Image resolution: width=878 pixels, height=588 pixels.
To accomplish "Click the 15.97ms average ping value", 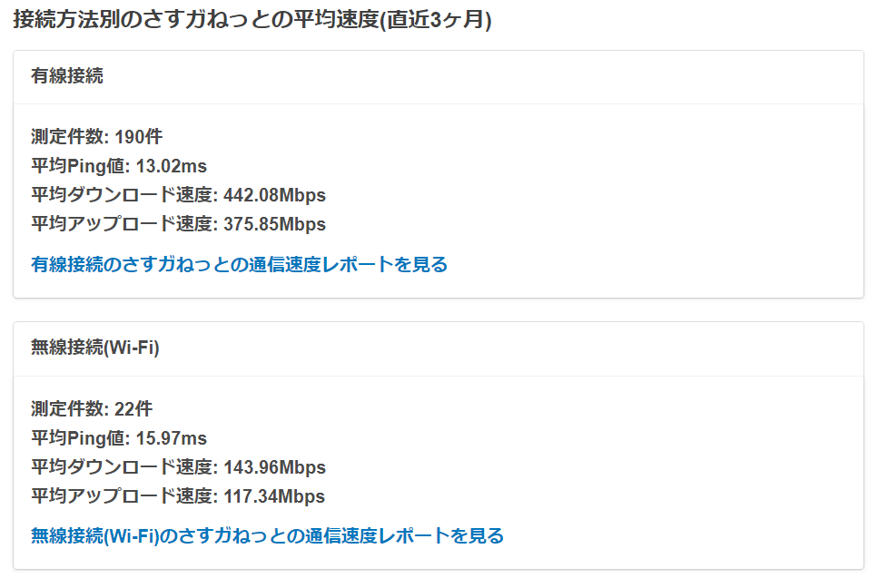I will 172,438.
